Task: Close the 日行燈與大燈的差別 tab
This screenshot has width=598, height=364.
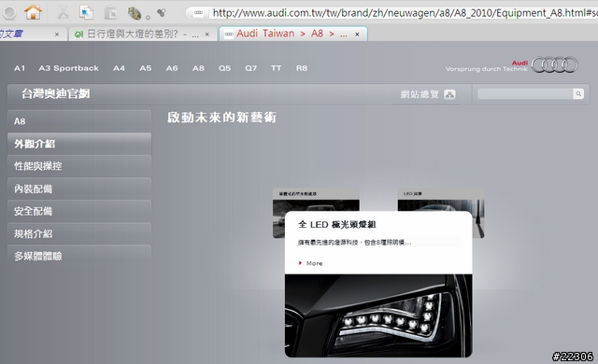Action: coord(207,35)
